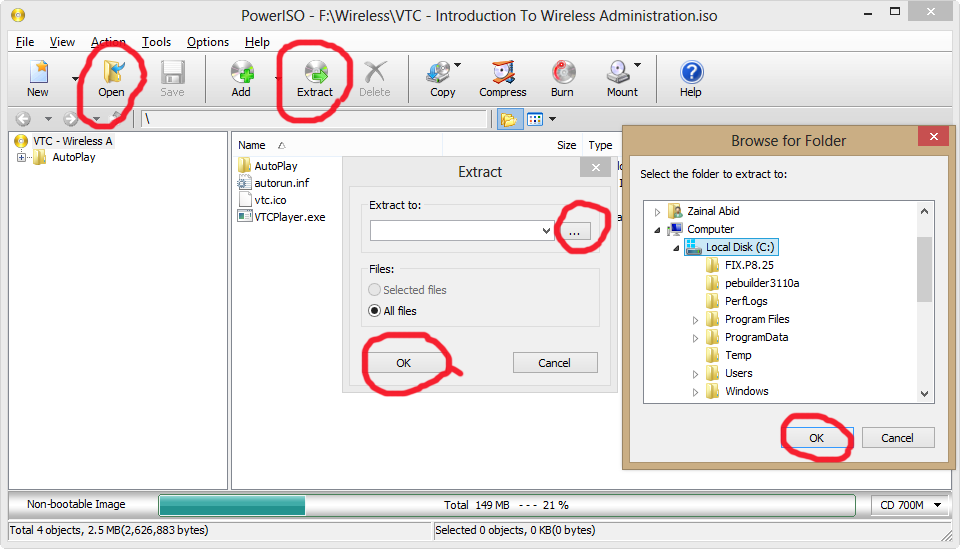Open the Extract to path dropdown
Viewport: 960px width, 549px height.
546,231
